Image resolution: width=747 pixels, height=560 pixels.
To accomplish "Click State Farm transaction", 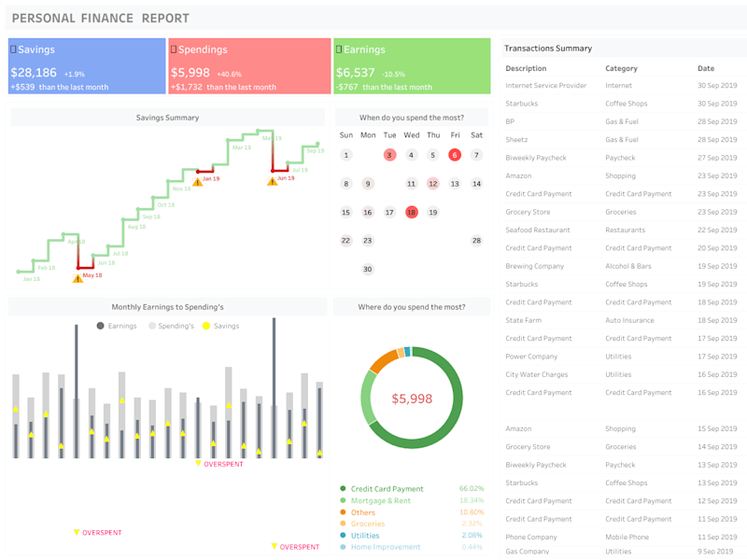I will point(523,320).
